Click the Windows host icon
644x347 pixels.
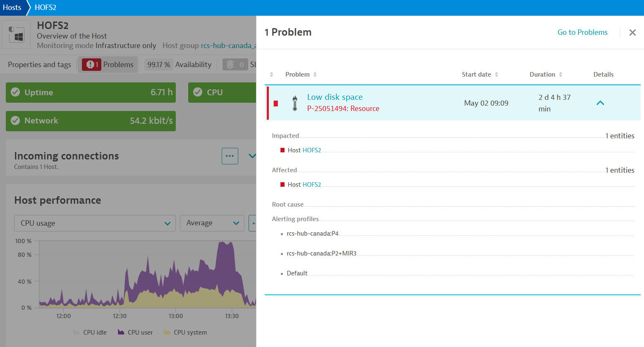click(16, 34)
